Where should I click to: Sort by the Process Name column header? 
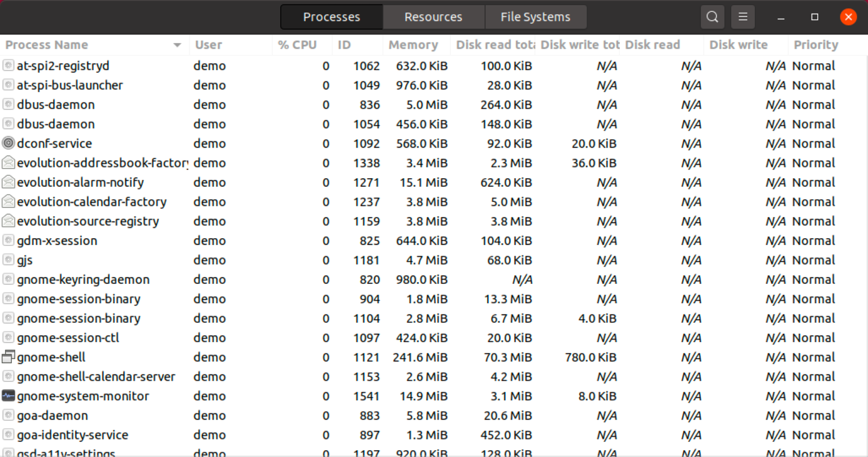tap(94, 45)
